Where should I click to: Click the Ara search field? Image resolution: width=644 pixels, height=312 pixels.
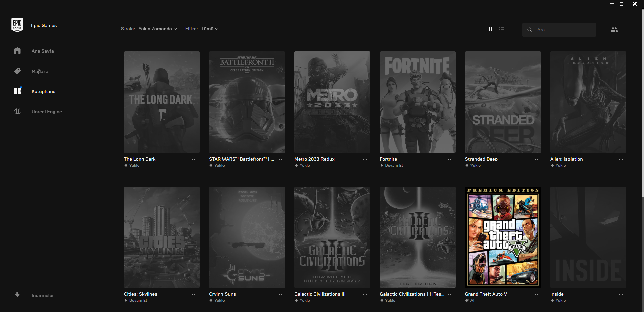559,30
